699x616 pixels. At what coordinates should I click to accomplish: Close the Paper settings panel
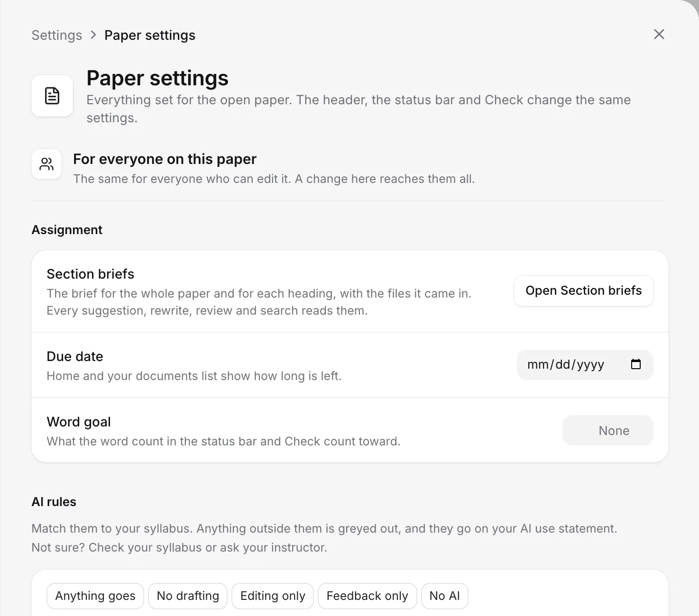click(x=659, y=34)
